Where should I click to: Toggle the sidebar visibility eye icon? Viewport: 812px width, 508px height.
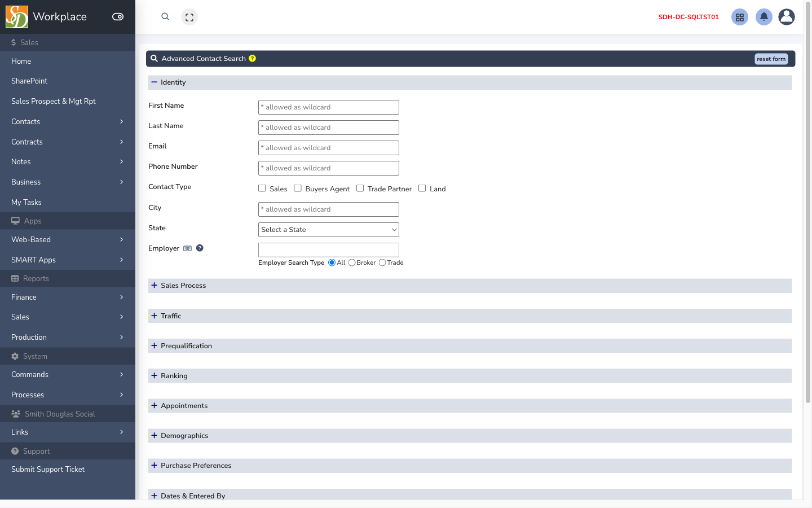(118, 17)
